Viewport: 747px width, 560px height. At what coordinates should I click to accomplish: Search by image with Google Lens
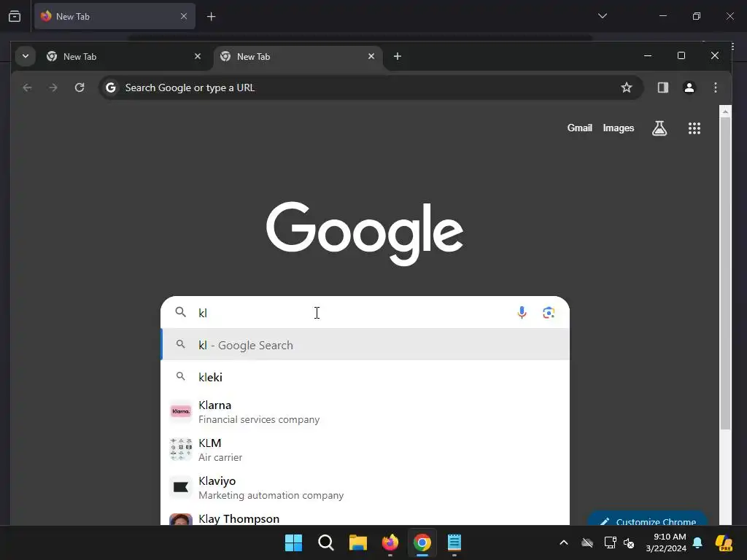click(549, 313)
